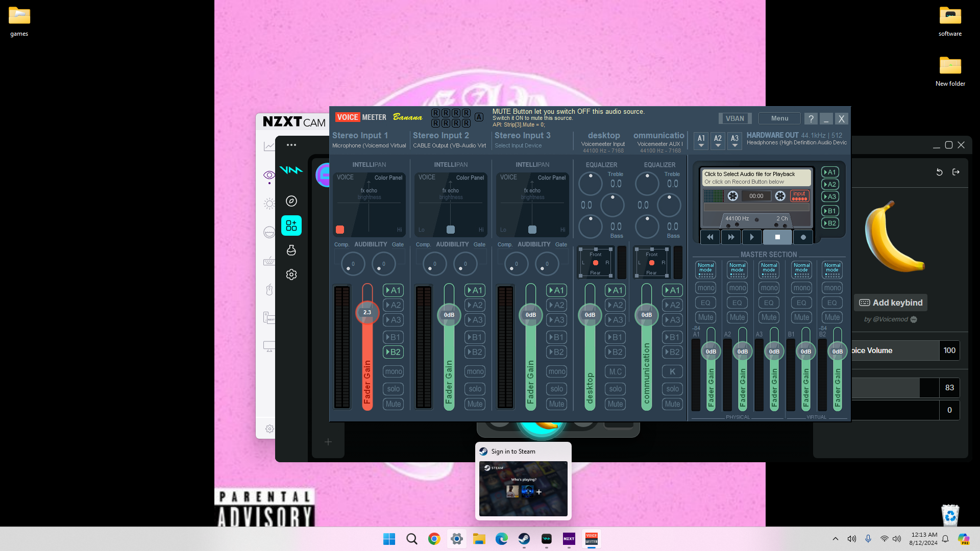Click the Stereo Input 1 fader knob
The width and height of the screenshot is (980, 551).
pos(367,312)
